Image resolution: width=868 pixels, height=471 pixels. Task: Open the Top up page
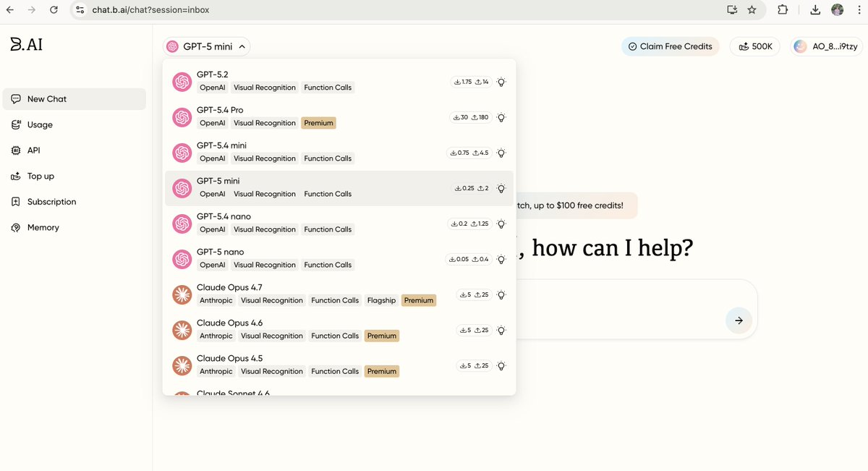pyautogui.click(x=75, y=176)
